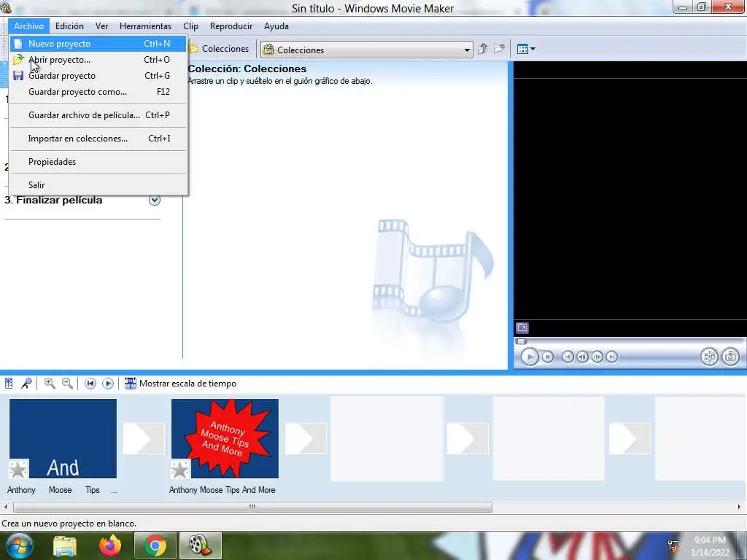Play the preview in the monitor

530,357
